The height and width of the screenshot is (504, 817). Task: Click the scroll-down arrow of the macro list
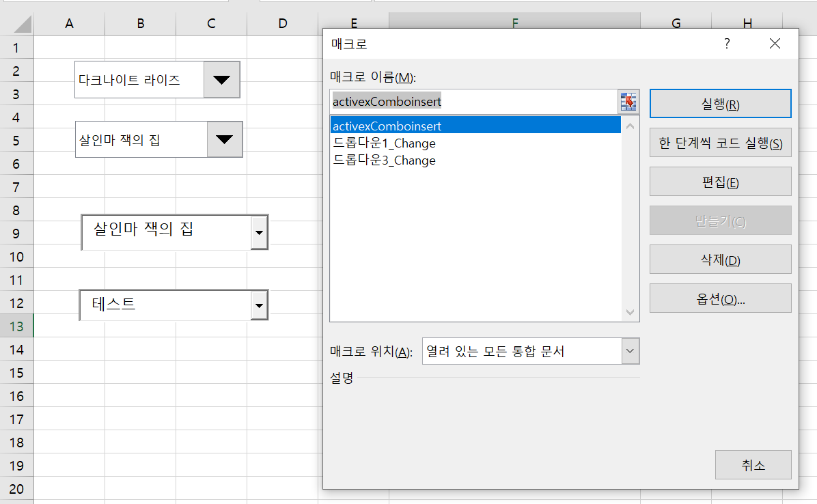(630, 313)
